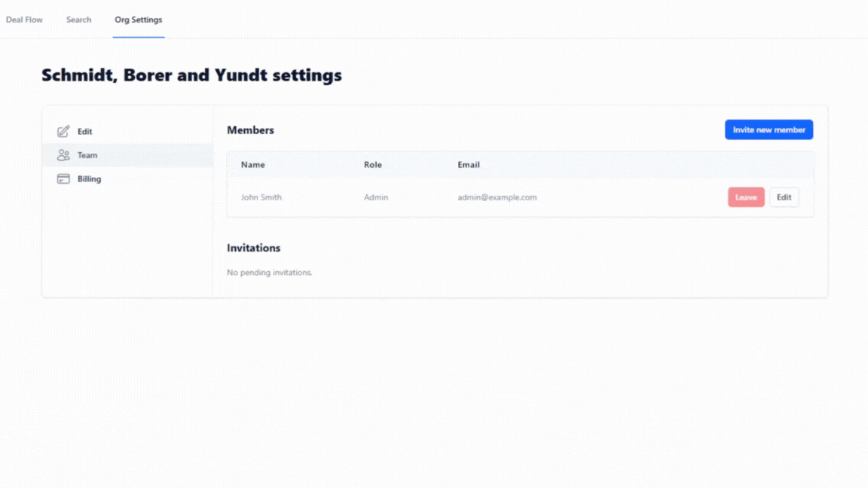868x488 pixels.
Task: Go to the Billing sidebar section
Action: (127, 178)
